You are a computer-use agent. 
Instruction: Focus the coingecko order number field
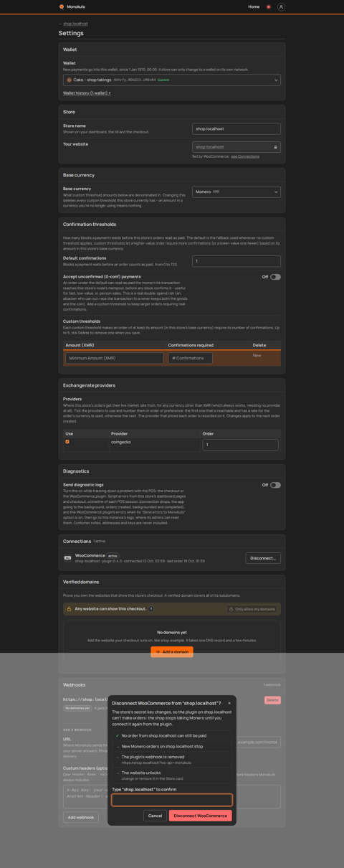[x=240, y=445]
